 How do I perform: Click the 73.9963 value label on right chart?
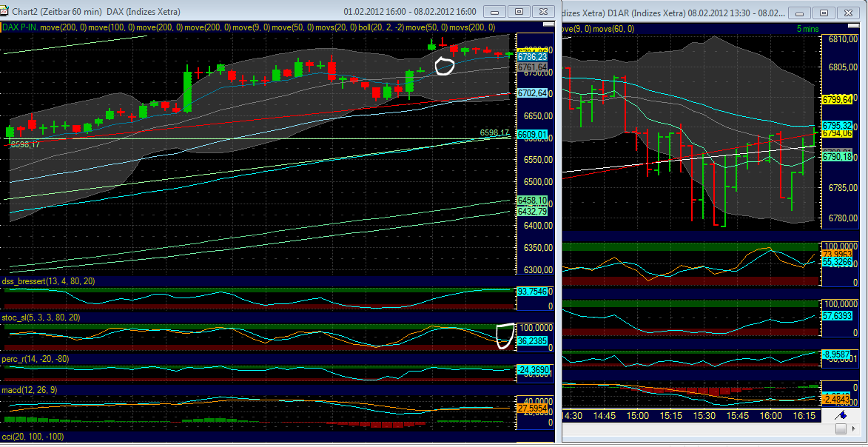point(837,254)
